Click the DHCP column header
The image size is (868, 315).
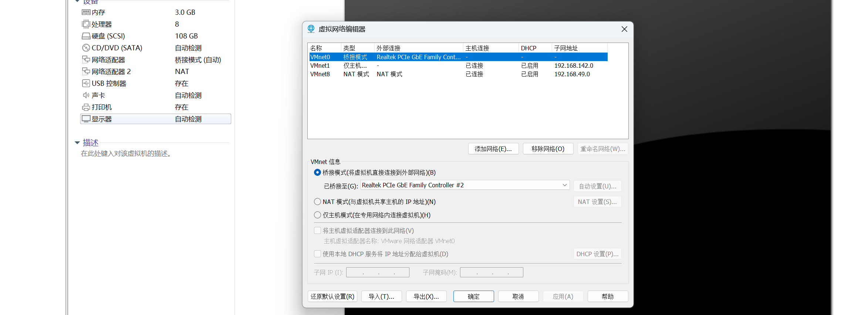535,48
